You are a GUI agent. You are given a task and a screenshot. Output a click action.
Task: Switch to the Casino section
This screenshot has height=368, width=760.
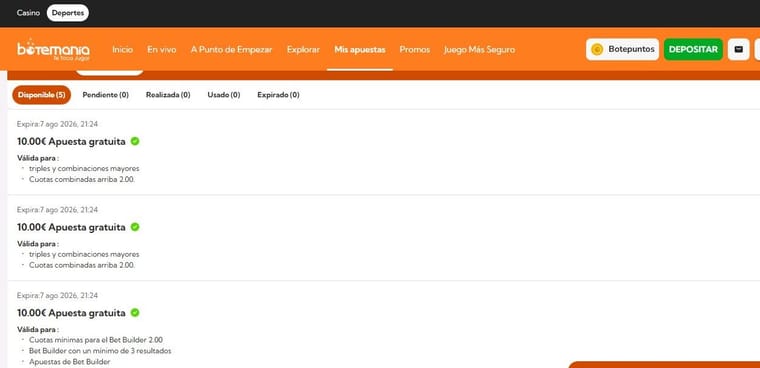tap(28, 13)
